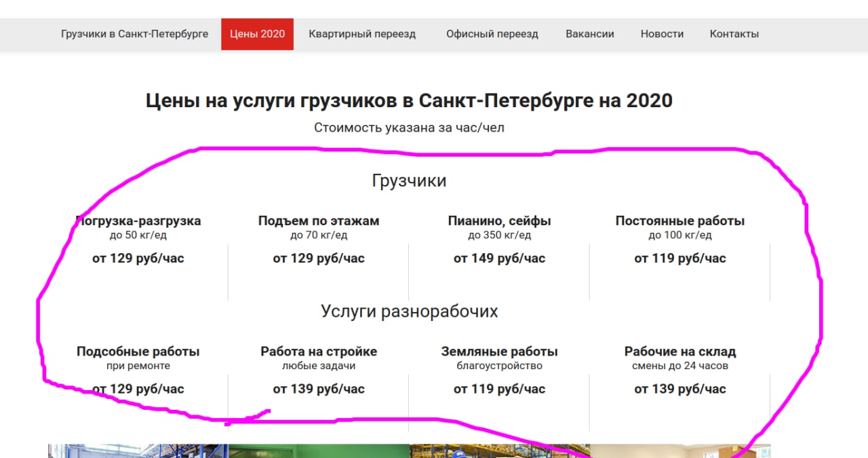868x458 pixels.
Task: Click the смены до 24 часов note
Action: coord(680,366)
